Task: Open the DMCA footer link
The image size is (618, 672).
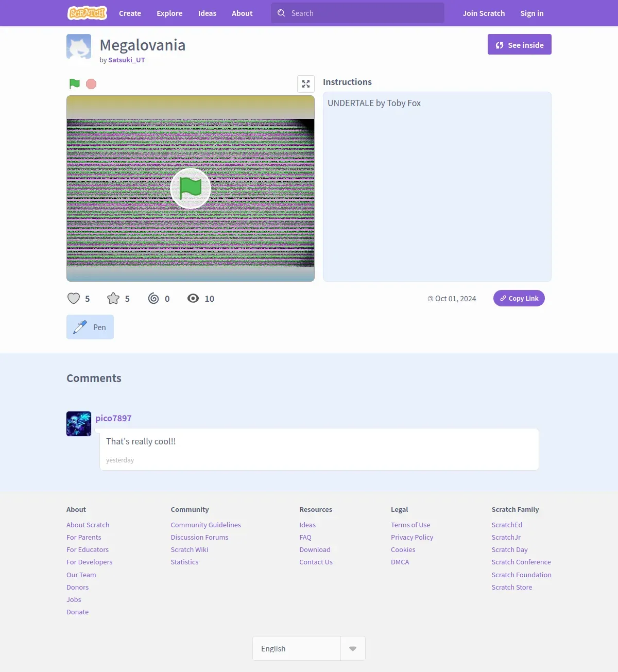Action: 400,562
